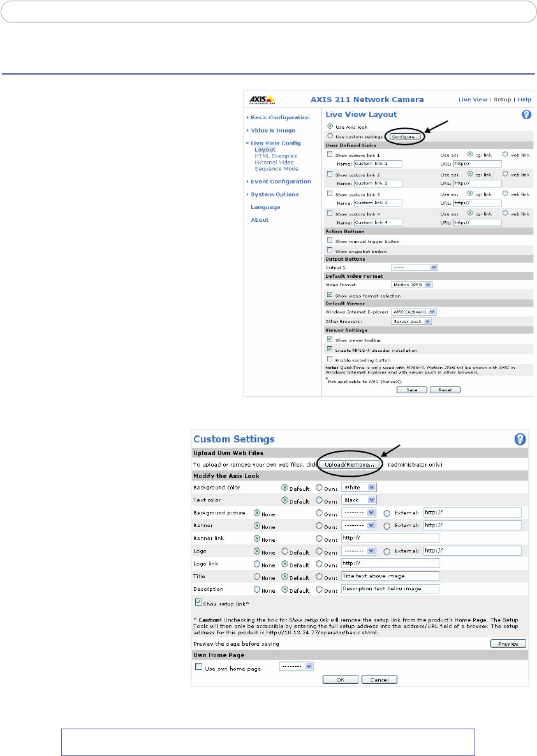Viewport: 537px width, 756px height.
Task: Toggle Show setup link checkbox
Action: click(x=198, y=602)
